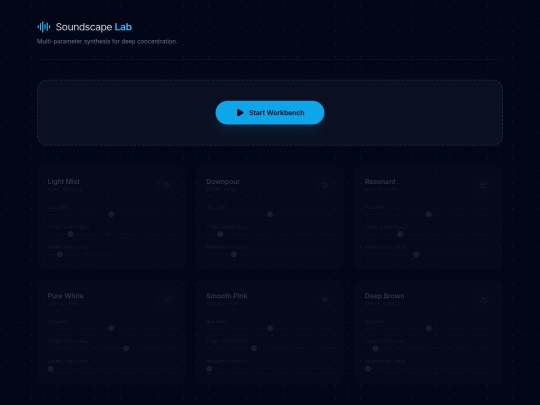This screenshot has height=405, width=540.
Task: Click the Pure White card icon
Action: pyautogui.click(x=166, y=299)
